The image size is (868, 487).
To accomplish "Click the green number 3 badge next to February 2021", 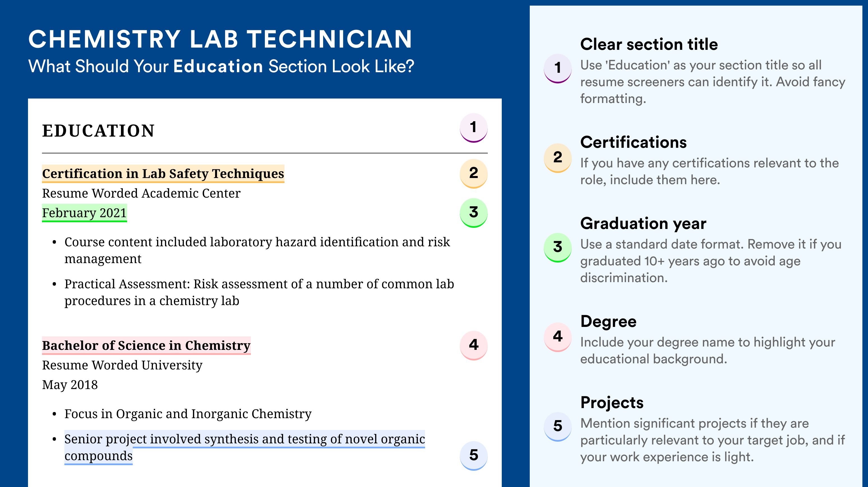I will (x=473, y=212).
